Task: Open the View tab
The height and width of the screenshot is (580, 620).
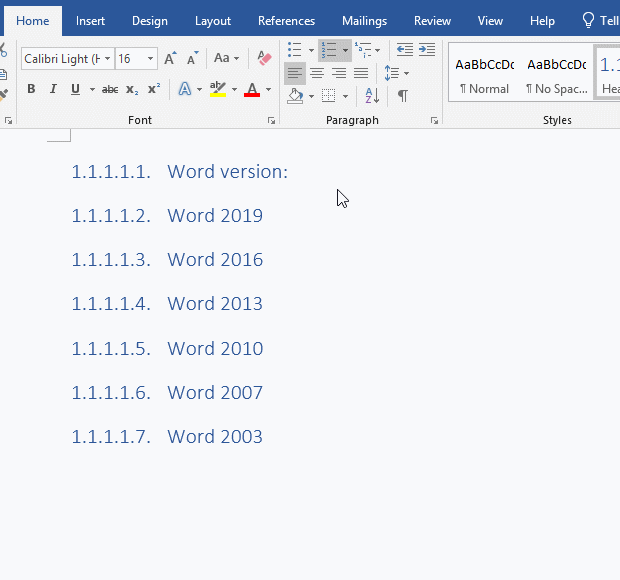Action: [490, 21]
